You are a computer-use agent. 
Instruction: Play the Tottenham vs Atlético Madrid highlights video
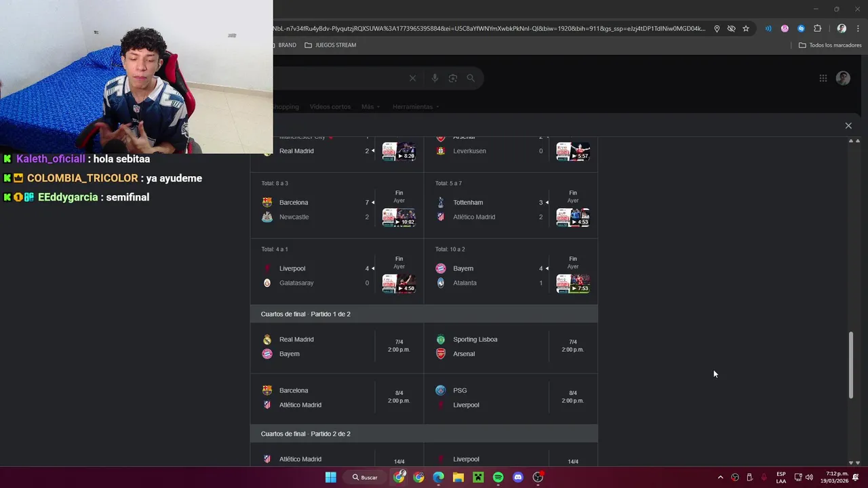(573, 217)
